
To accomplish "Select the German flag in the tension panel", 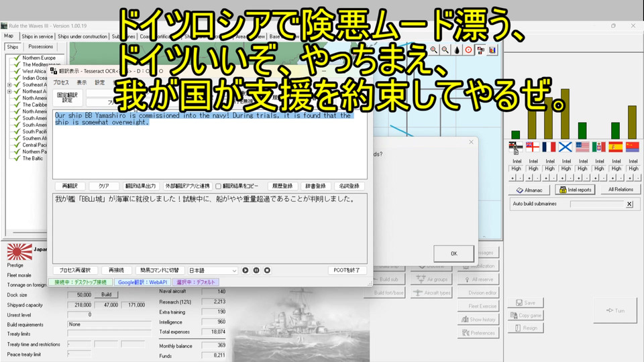I will [516, 147].
